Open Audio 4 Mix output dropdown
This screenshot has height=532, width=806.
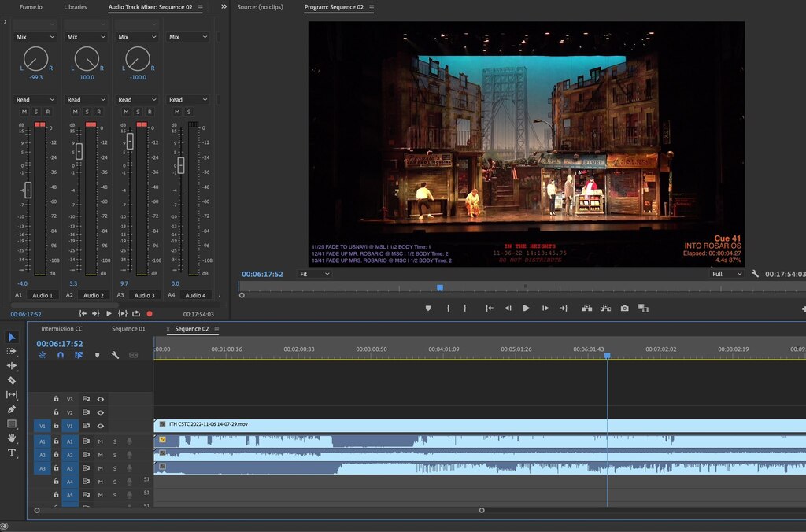187,37
